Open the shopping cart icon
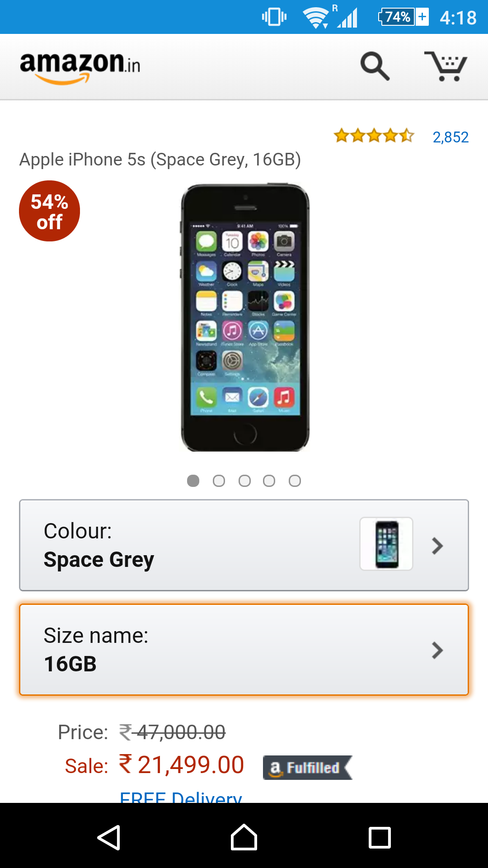This screenshot has height=868, width=488. click(446, 66)
